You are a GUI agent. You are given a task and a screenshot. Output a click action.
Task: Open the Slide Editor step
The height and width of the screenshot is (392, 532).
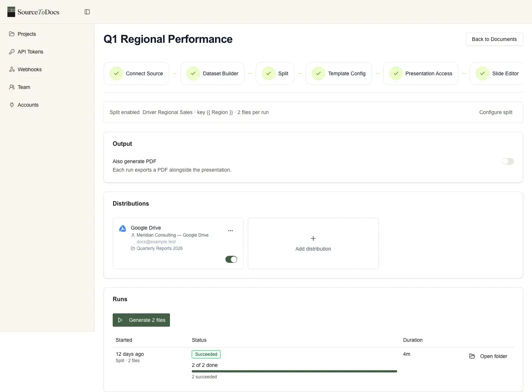497,73
